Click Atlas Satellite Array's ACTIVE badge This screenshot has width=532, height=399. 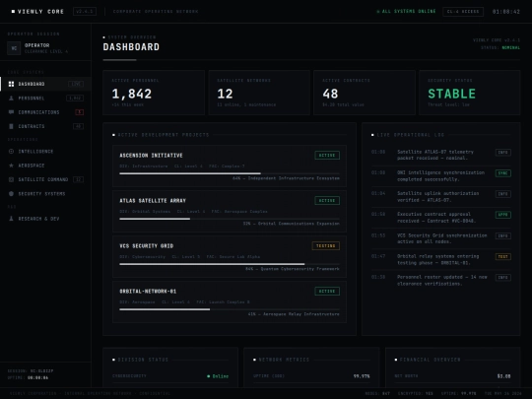327,201
